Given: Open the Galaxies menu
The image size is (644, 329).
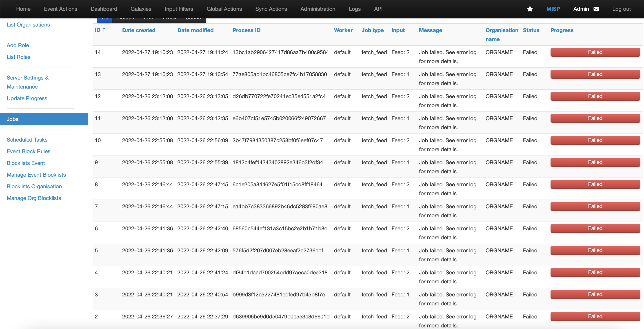Looking at the screenshot, I should pyautogui.click(x=141, y=9).
